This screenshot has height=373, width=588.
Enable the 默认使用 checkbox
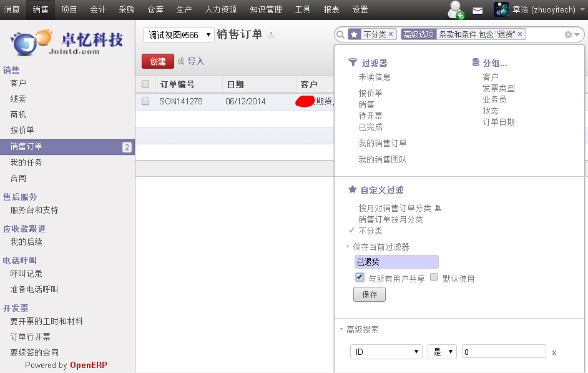tap(434, 277)
